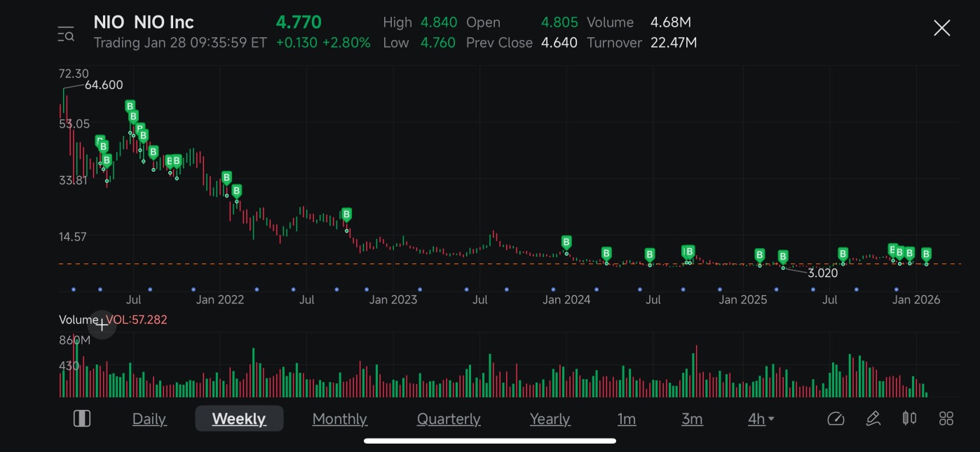Open the speedometer indicator icon
980x452 pixels.
[x=836, y=418]
